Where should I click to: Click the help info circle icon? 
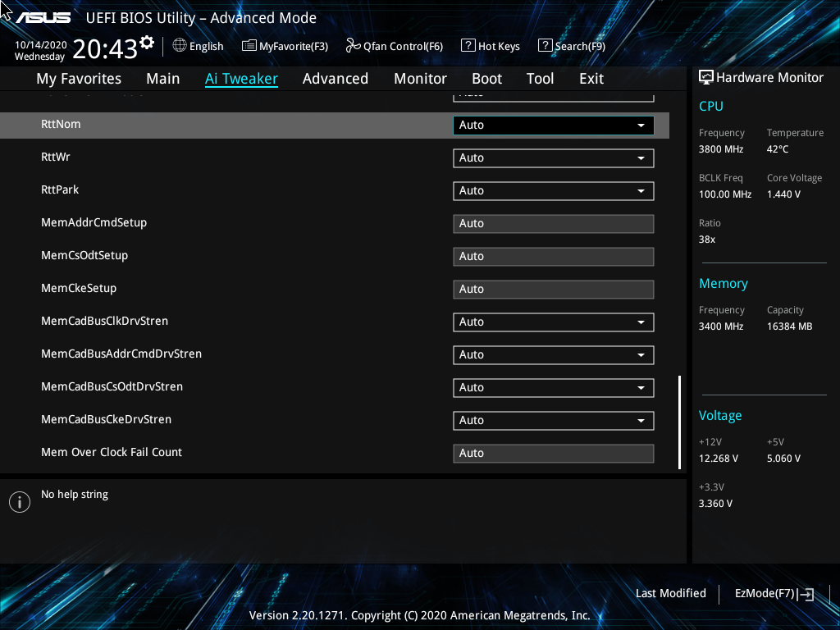pos(20,502)
